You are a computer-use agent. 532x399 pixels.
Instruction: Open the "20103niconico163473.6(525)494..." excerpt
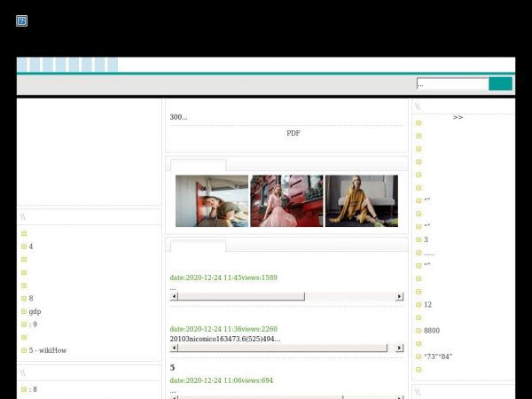(225, 339)
